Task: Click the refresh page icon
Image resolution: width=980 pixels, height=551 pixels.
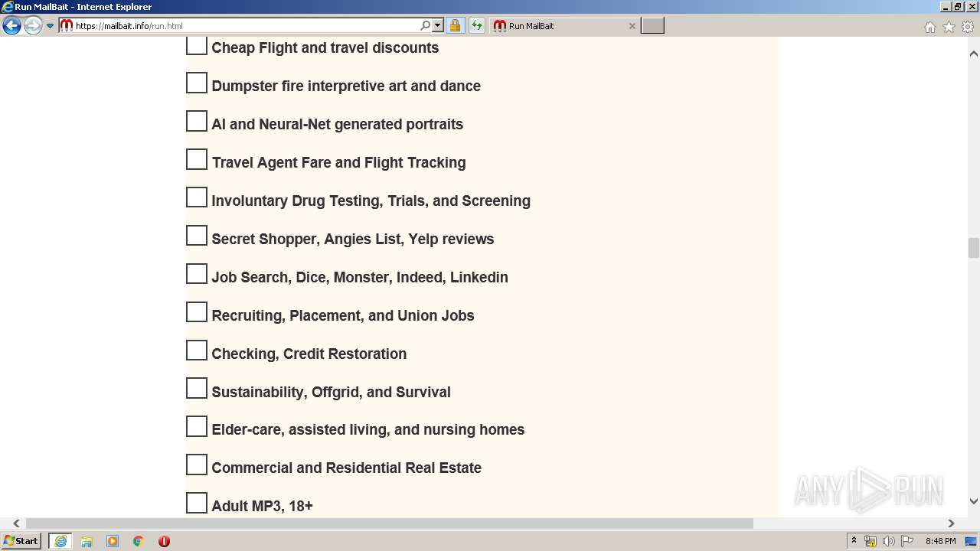Action: [x=477, y=26]
